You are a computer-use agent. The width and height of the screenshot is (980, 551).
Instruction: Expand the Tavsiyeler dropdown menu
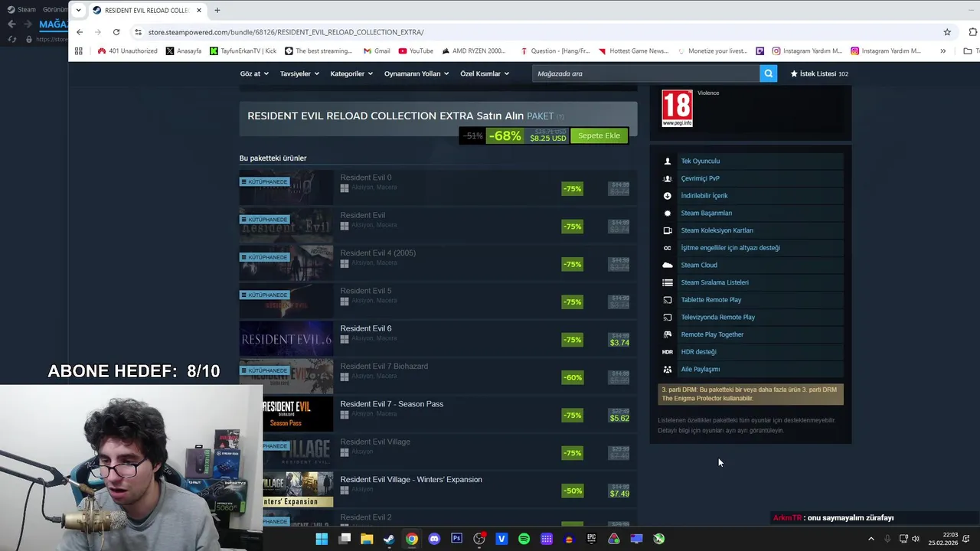click(299, 73)
